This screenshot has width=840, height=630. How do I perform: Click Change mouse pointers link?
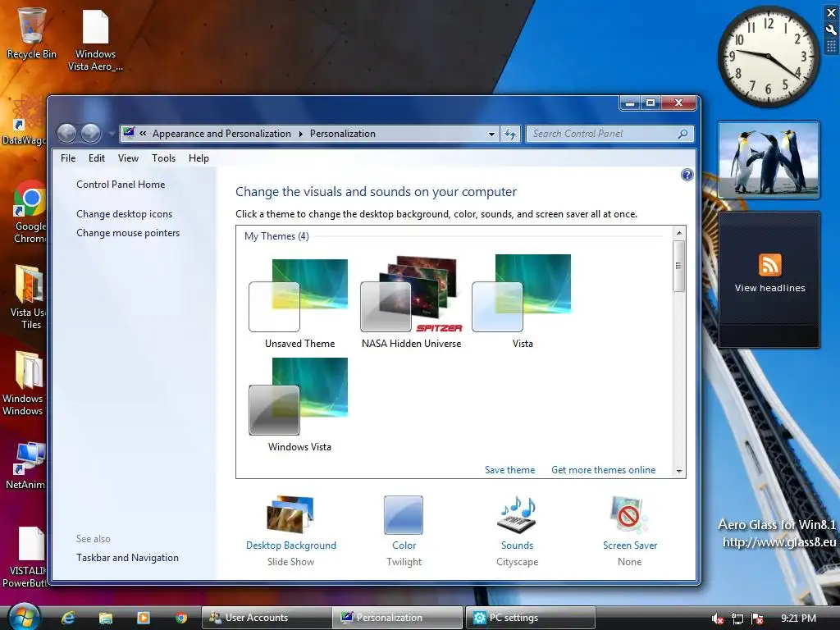pos(128,233)
